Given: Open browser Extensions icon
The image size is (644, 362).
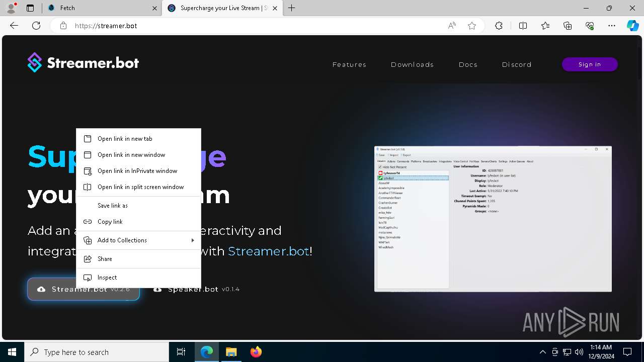Looking at the screenshot, I should point(499,26).
